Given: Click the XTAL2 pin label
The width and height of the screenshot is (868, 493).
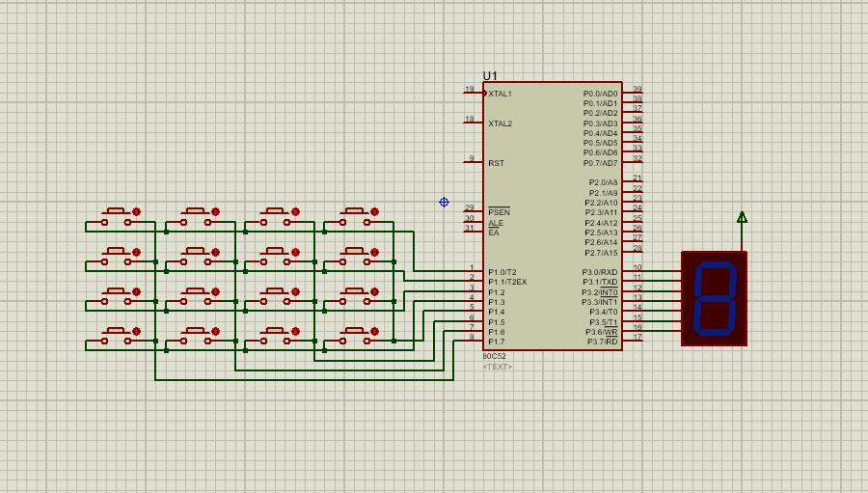Looking at the screenshot, I should click(x=500, y=123).
